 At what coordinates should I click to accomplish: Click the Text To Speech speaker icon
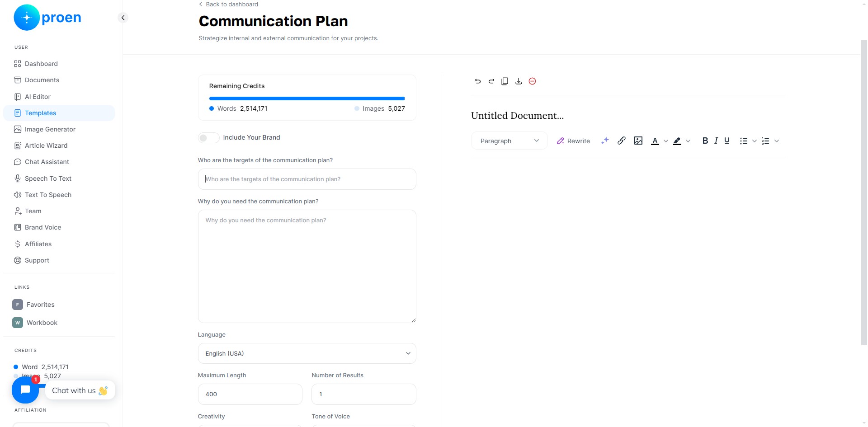18,195
